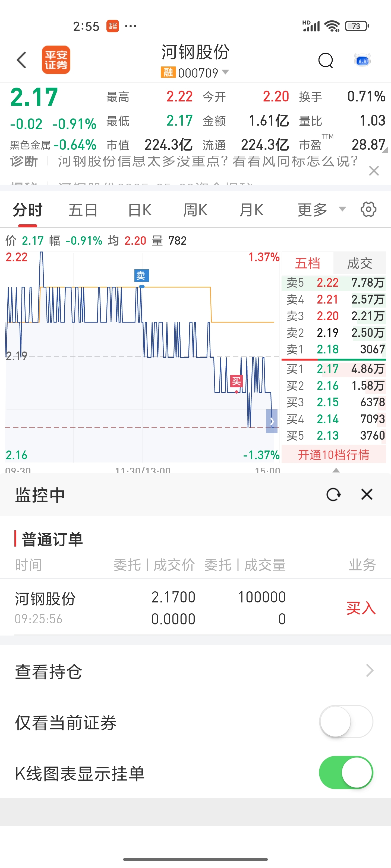Expand the chart with the right arrow handle

(272, 421)
